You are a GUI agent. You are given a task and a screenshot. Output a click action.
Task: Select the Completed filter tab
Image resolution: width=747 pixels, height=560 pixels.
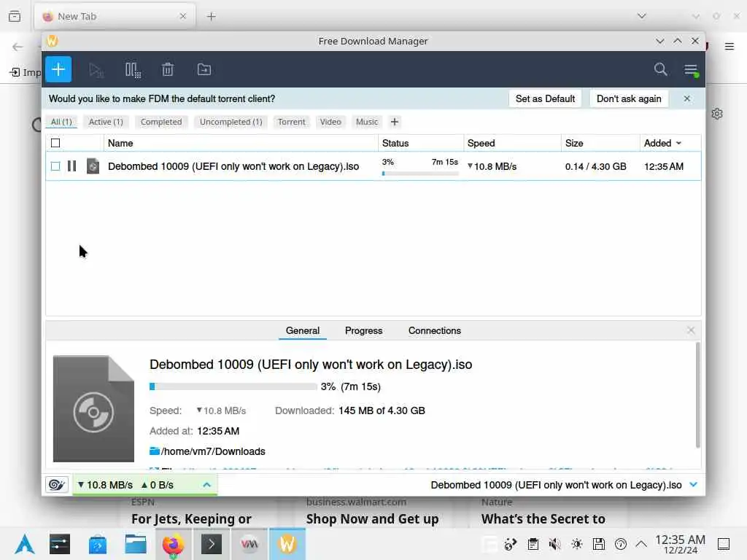point(161,122)
